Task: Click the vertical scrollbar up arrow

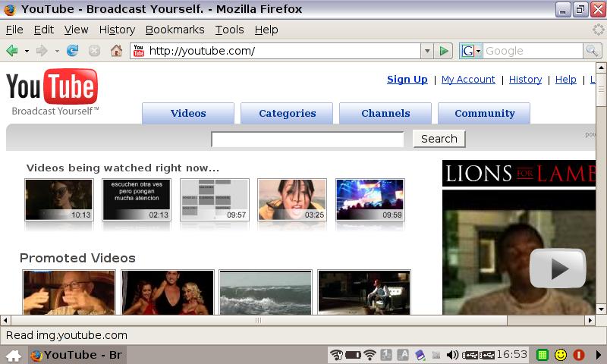Action: [x=601, y=67]
